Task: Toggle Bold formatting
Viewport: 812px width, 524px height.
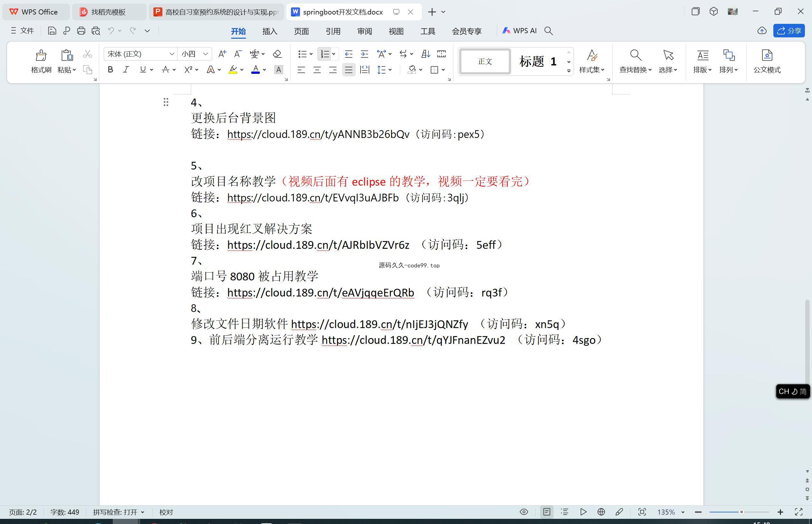Action: click(x=110, y=70)
